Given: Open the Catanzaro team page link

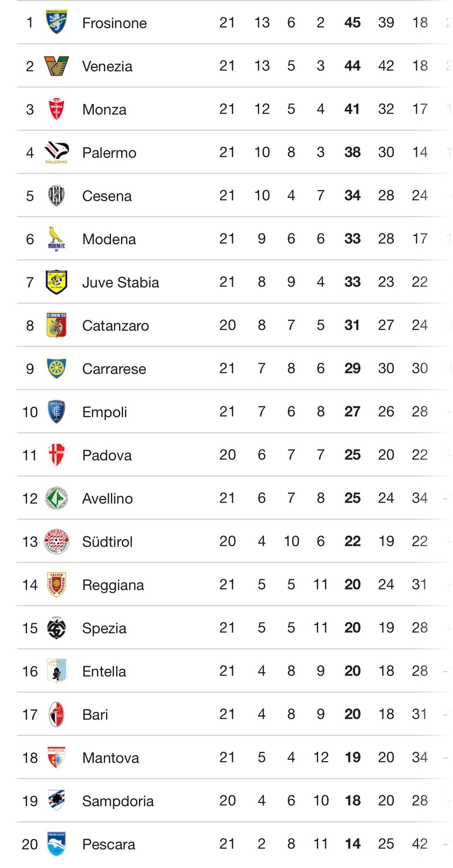Looking at the screenshot, I should point(115,325).
